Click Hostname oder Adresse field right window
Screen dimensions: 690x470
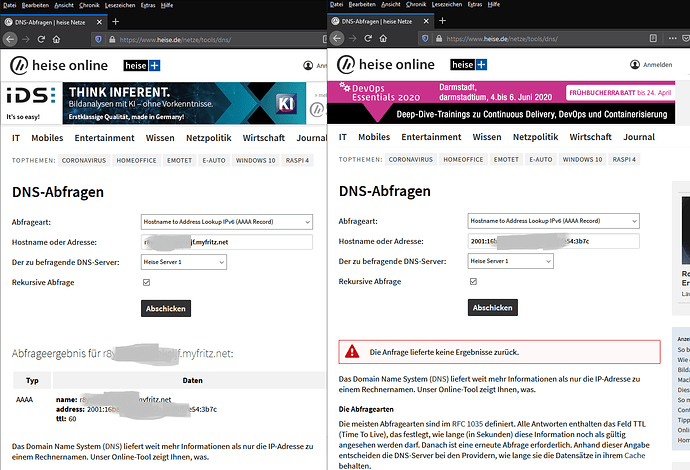(554, 241)
